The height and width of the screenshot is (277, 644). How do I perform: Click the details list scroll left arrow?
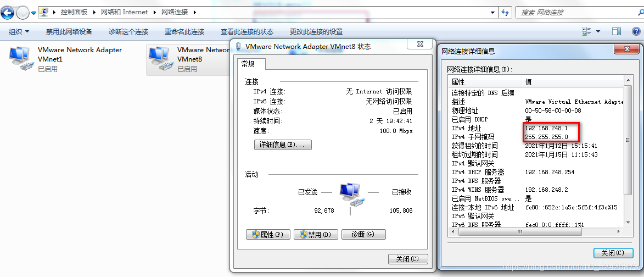click(x=452, y=232)
